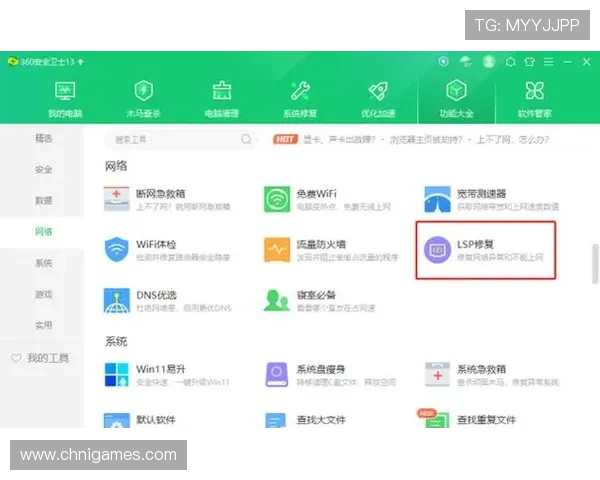Launch Win11易升 Windows logo icon
The image size is (600, 480).
[117, 375]
